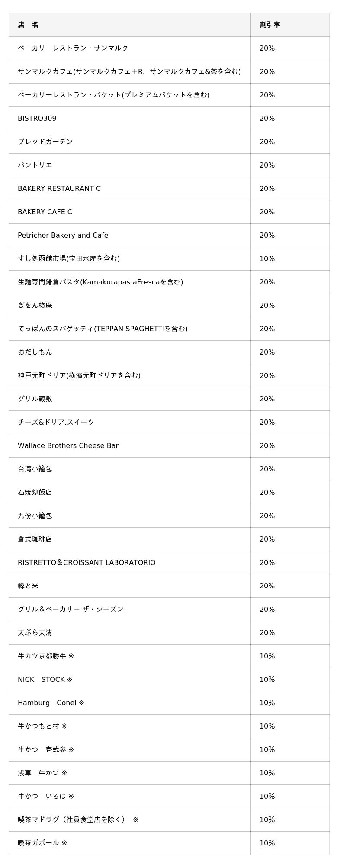This screenshot has height=868, width=346.
Task: Click Petrichor Bakery and Cafe
Action: [x=63, y=235]
